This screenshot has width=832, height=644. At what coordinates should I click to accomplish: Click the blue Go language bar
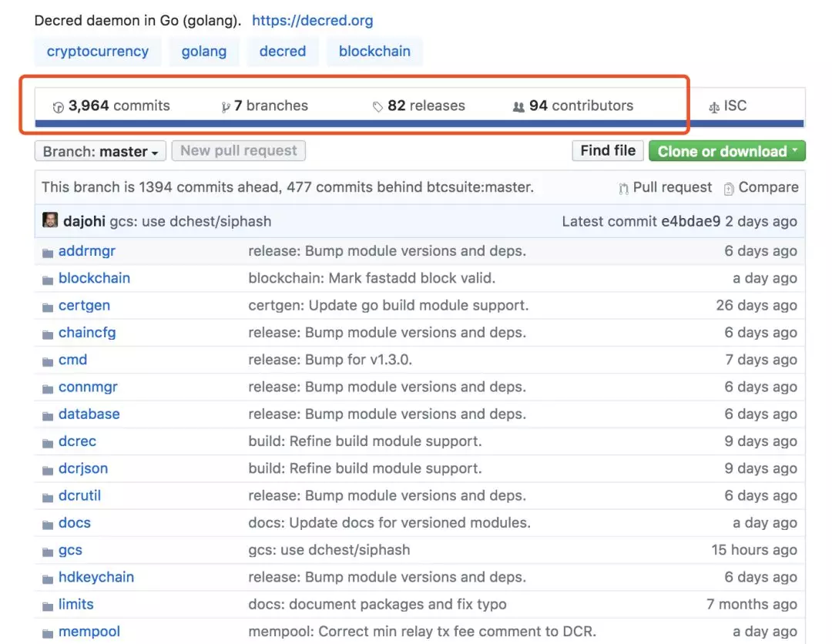(420, 123)
